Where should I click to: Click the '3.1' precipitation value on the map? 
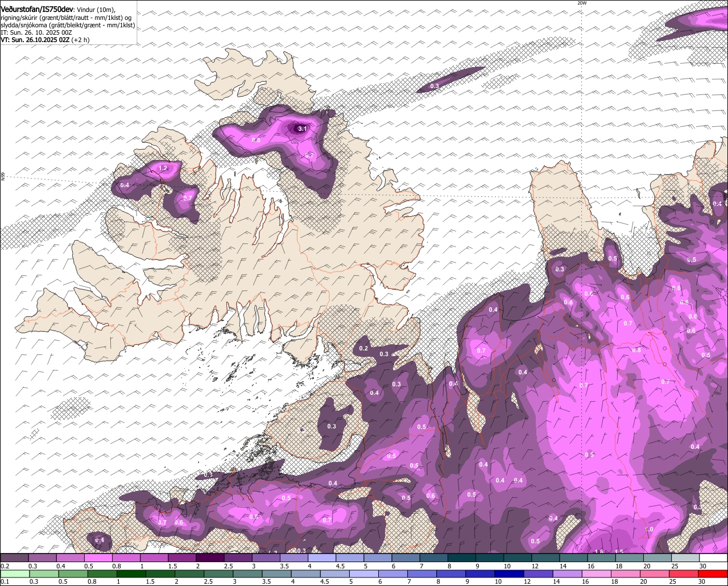click(x=303, y=129)
